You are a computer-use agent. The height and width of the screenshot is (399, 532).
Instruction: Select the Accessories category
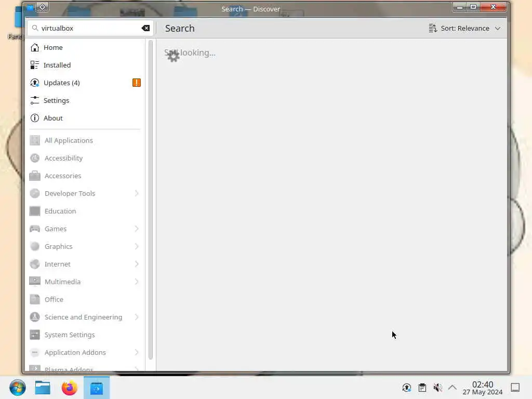coord(85,176)
